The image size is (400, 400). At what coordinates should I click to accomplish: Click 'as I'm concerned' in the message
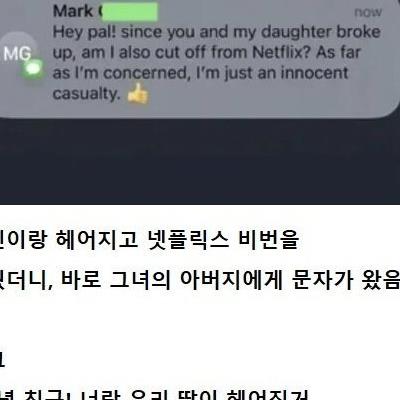[x=121, y=73]
